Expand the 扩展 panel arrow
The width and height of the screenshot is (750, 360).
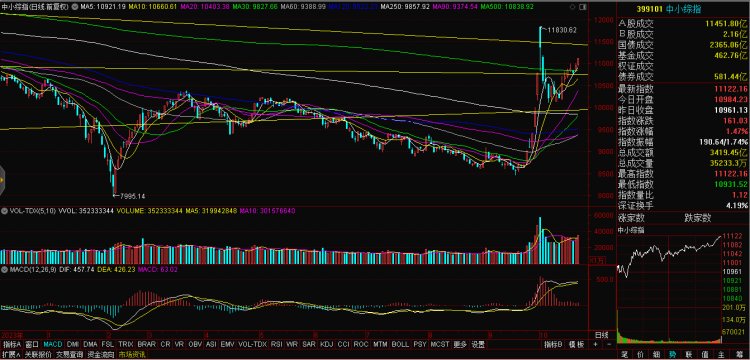[10, 355]
